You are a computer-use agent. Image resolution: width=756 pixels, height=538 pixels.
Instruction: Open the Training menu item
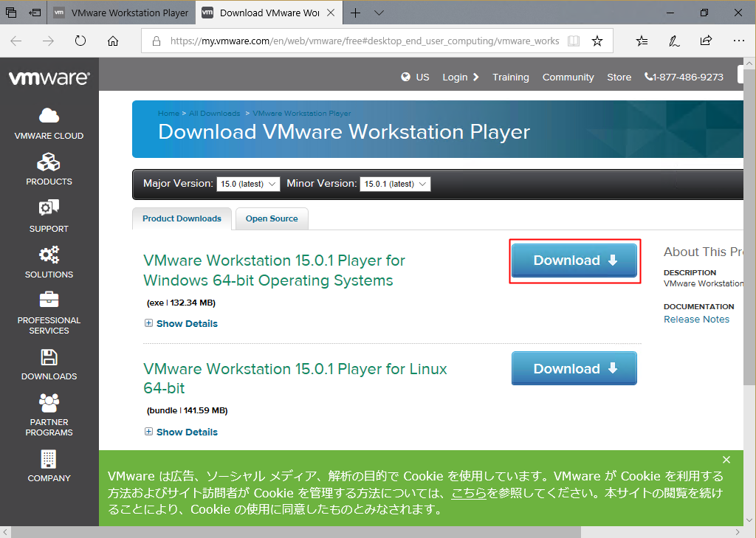point(511,77)
